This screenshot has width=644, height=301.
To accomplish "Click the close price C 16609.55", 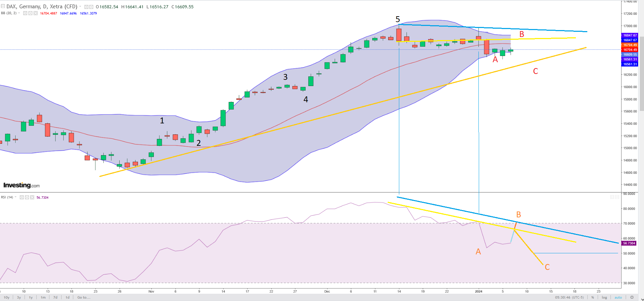I will [183, 7].
